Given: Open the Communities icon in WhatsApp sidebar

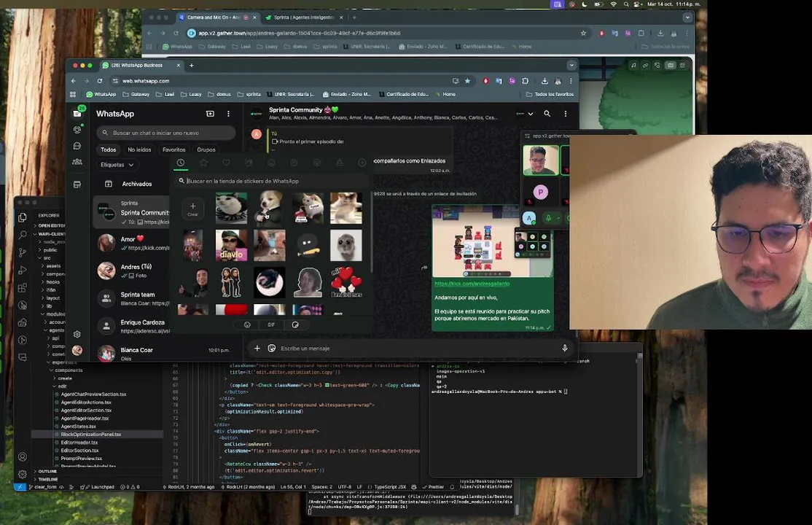Looking at the screenshot, I should point(77,162).
